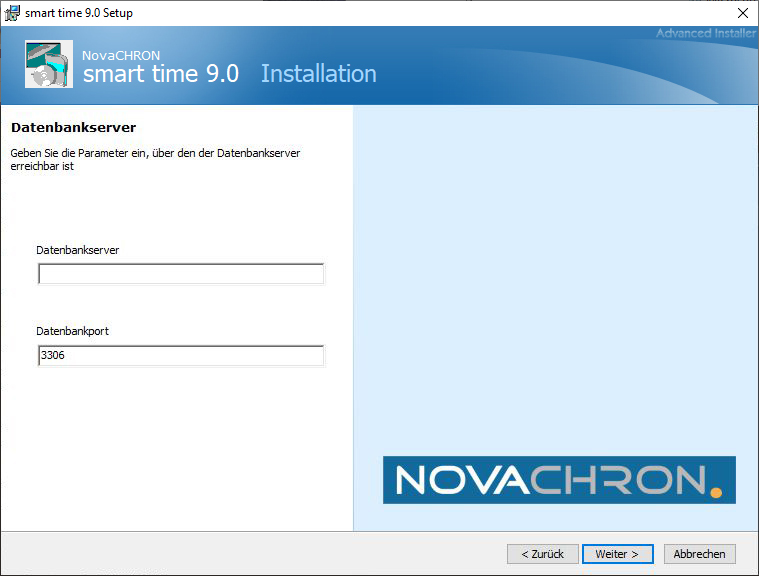759x576 pixels.
Task: Click the Advanced Installer watermark text
Action: 704,33
